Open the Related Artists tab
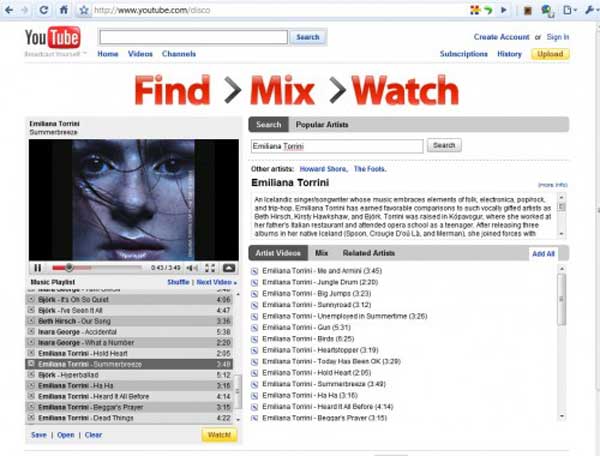600x456 pixels. tap(368, 253)
